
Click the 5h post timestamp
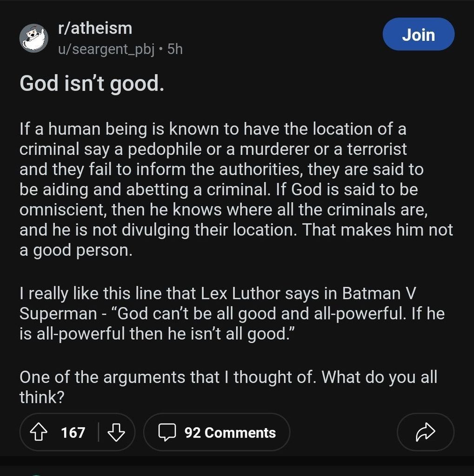tap(175, 49)
